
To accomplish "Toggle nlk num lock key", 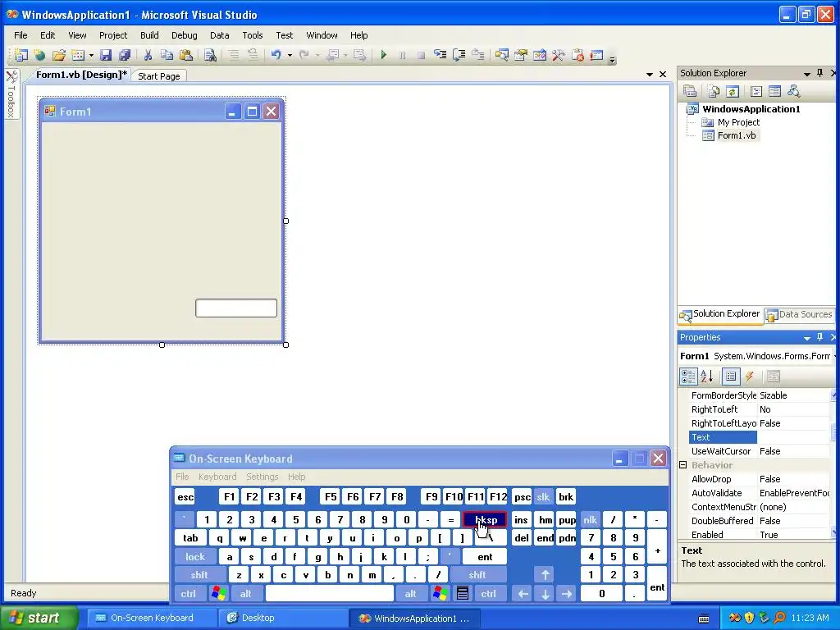I will coord(590,519).
